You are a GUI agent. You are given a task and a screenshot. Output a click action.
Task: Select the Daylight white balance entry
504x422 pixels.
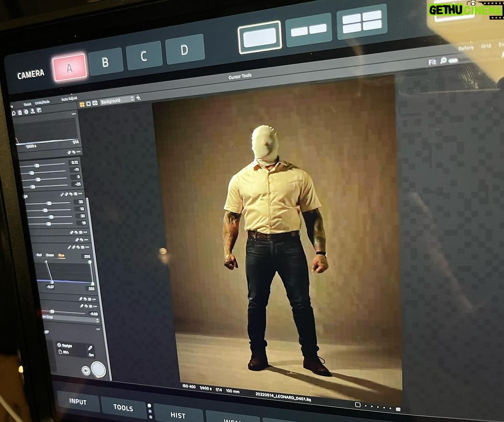65,345
